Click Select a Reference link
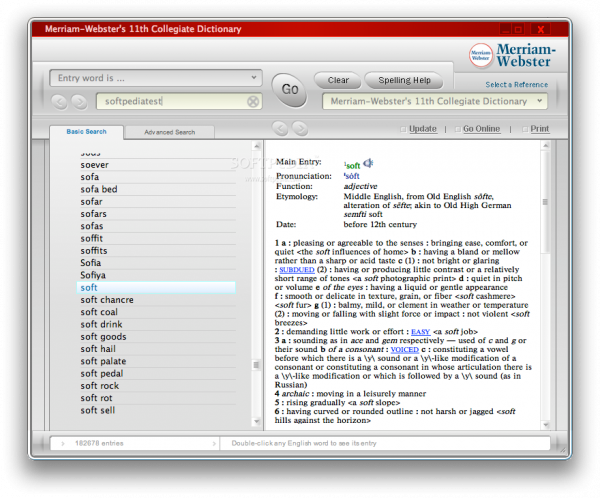Viewport: 600px width, 498px height. coord(517,85)
